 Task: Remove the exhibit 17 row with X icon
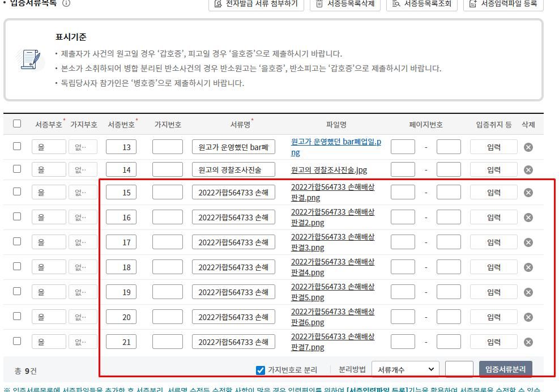(528, 242)
